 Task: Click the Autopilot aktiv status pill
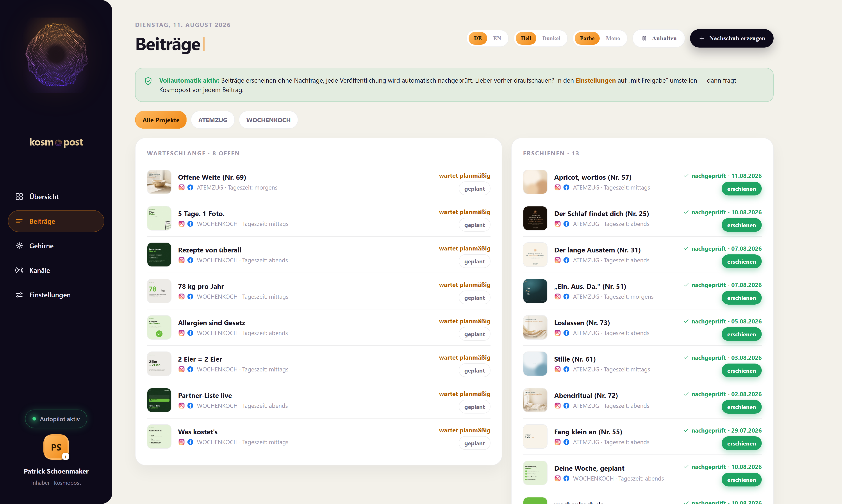tap(56, 419)
